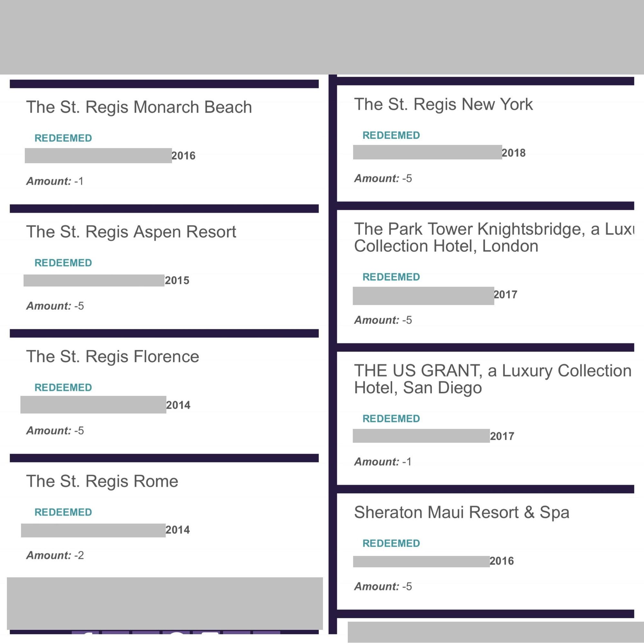
Task: Select The St. Regis Rome title
Action: coord(102,481)
